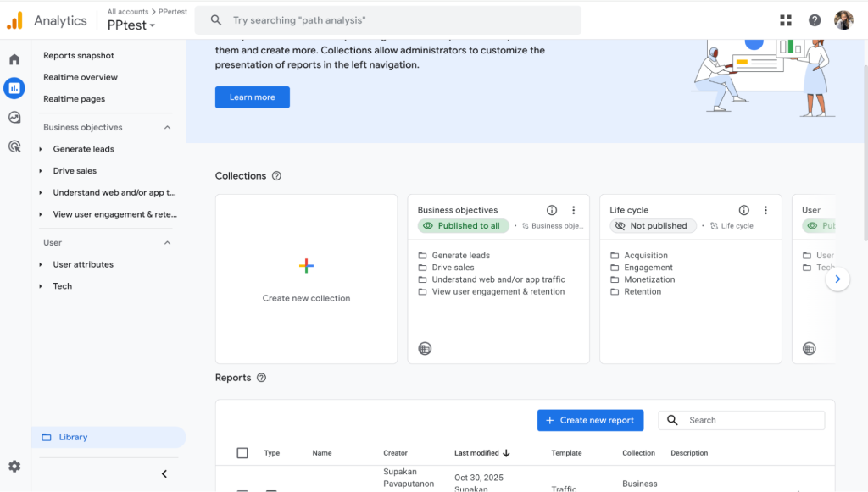This screenshot has height=492, width=868.
Task: Open the Help question mark icon
Action: (x=815, y=20)
